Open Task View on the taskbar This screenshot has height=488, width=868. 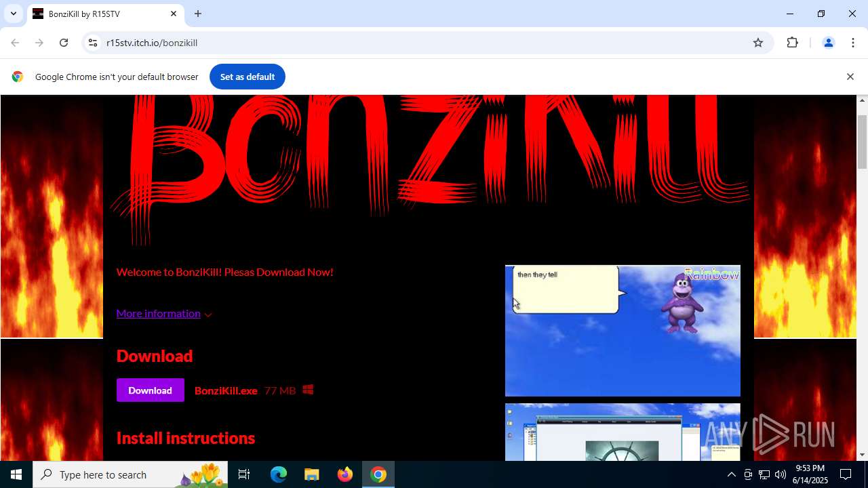coord(244,474)
